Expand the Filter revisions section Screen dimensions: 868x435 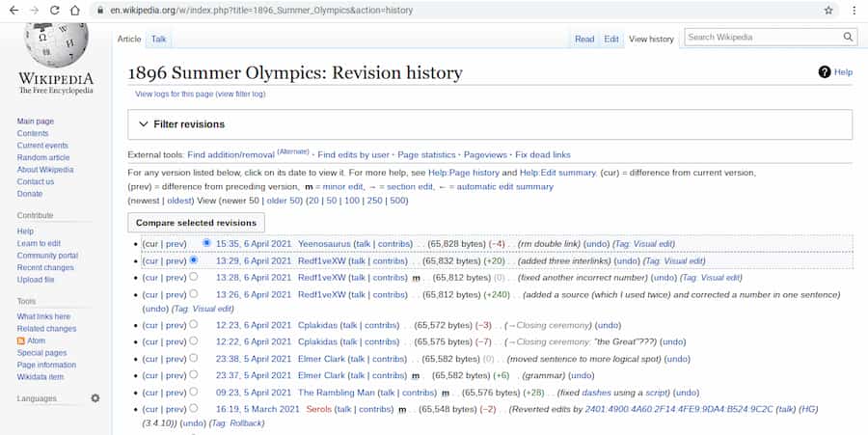coord(489,124)
